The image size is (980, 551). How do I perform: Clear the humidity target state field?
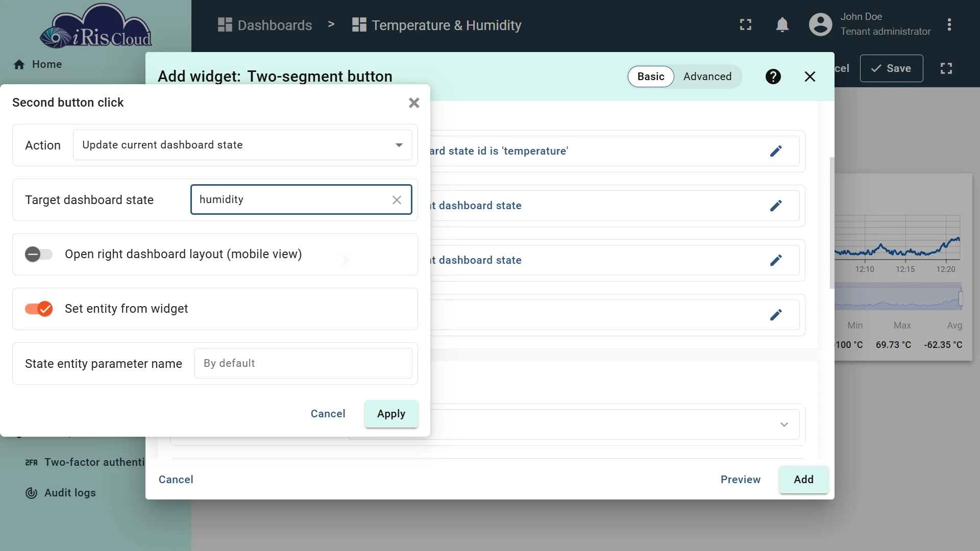pos(397,200)
